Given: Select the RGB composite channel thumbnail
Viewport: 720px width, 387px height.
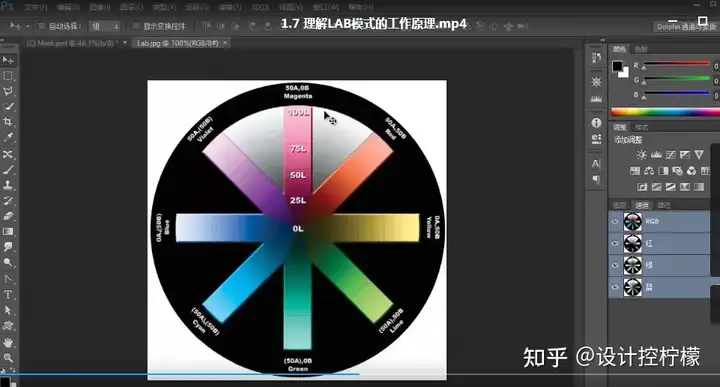Looking at the screenshot, I should (632, 222).
